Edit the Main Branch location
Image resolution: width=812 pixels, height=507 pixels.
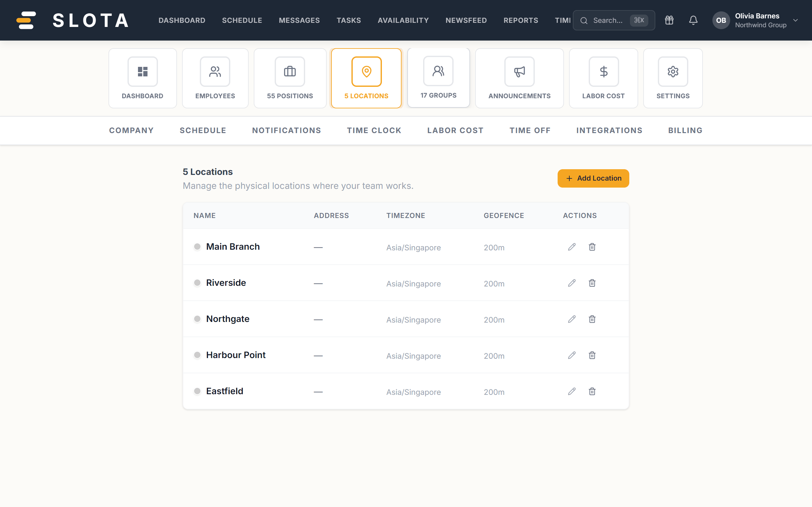tap(572, 247)
